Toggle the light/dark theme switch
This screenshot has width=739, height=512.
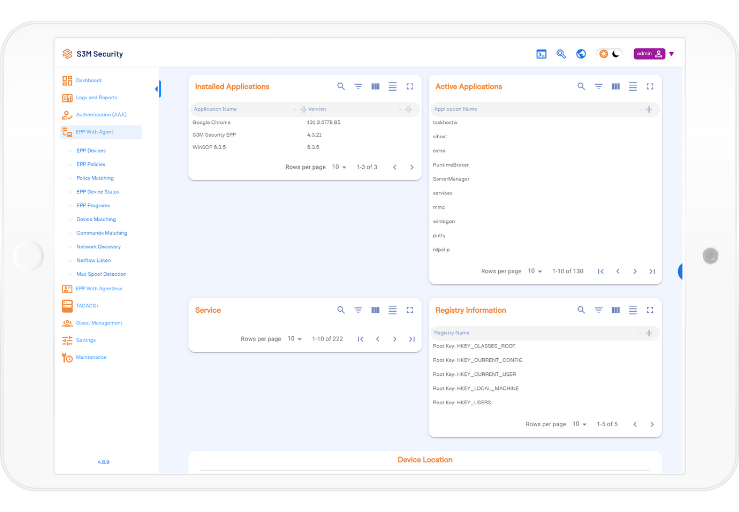tap(610, 54)
